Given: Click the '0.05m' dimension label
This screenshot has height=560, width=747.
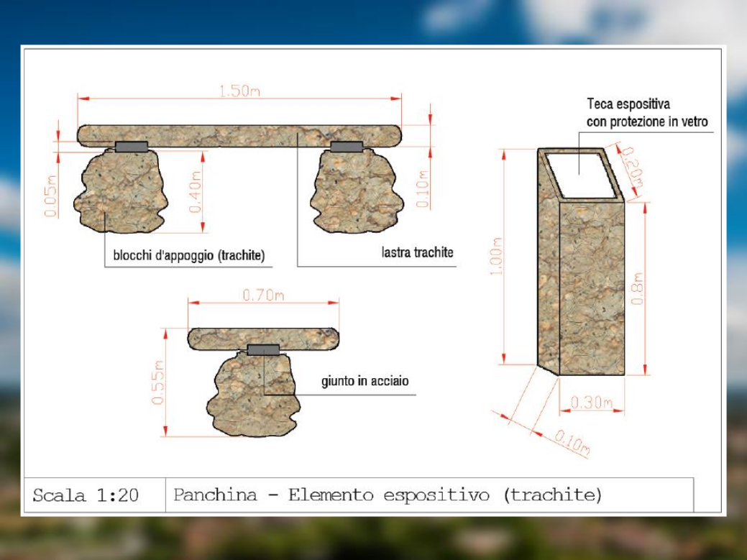Looking at the screenshot, I should click(50, 196).
